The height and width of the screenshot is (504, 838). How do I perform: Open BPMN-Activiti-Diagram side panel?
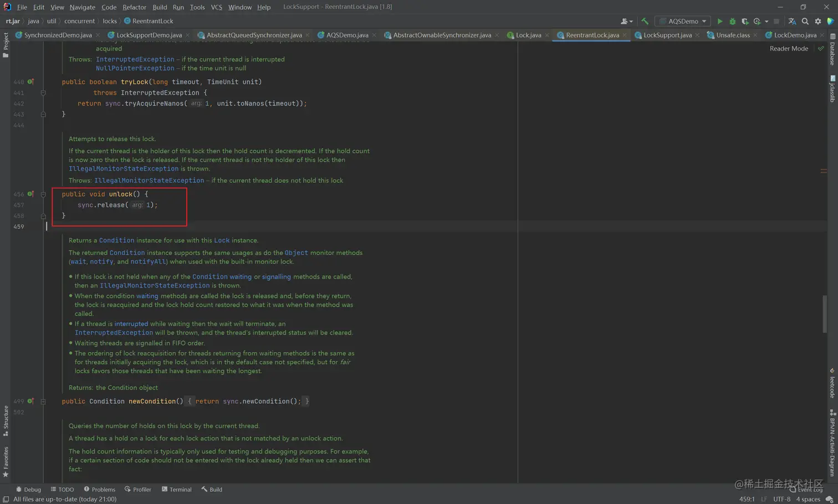832,443
